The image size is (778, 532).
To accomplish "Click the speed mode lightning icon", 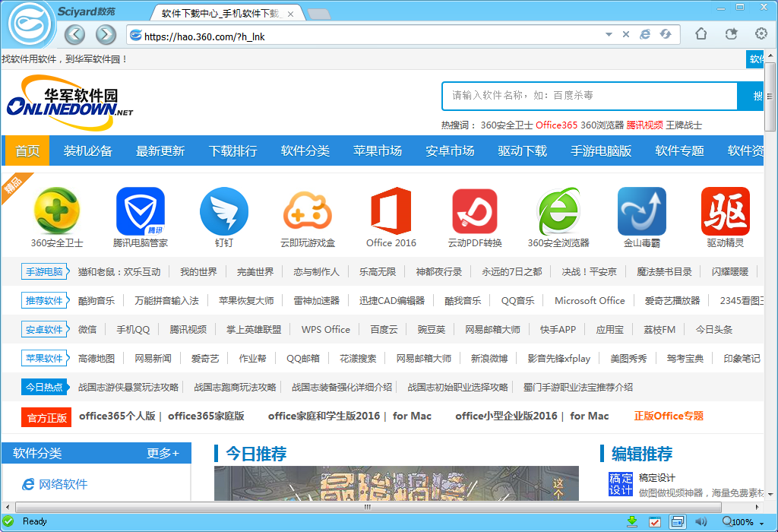I will click(666, 34).
